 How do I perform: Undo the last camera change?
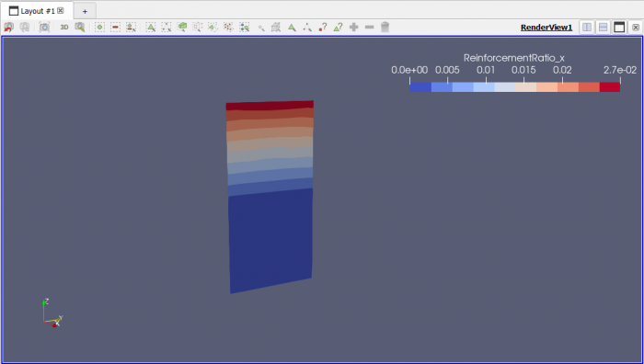click(x=8, y=27)
